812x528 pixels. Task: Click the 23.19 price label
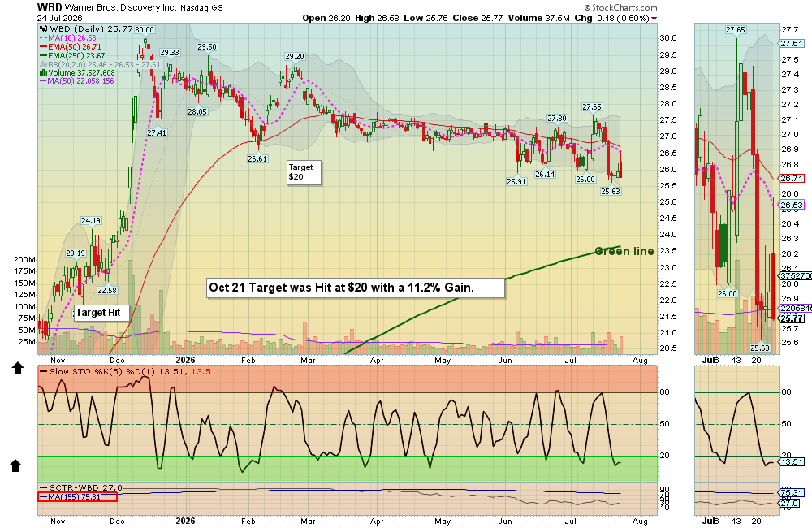click(76, 253)
